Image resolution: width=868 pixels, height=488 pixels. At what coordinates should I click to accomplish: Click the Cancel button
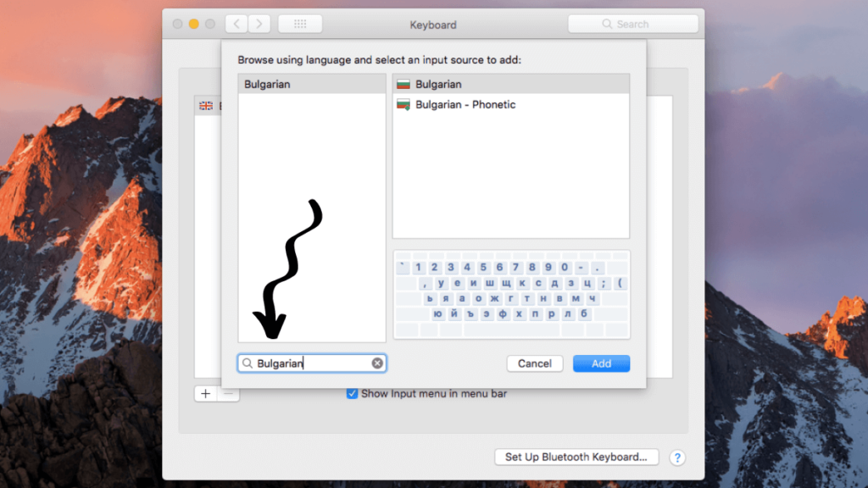[x=534, y=363]
